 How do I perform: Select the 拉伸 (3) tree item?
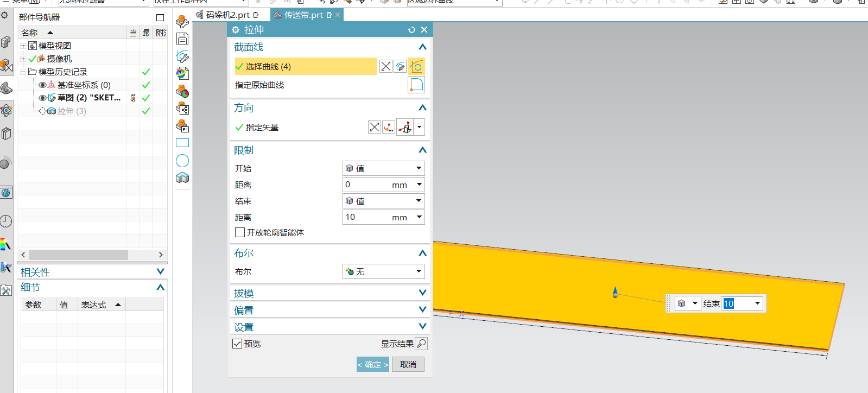click(72, 111)
